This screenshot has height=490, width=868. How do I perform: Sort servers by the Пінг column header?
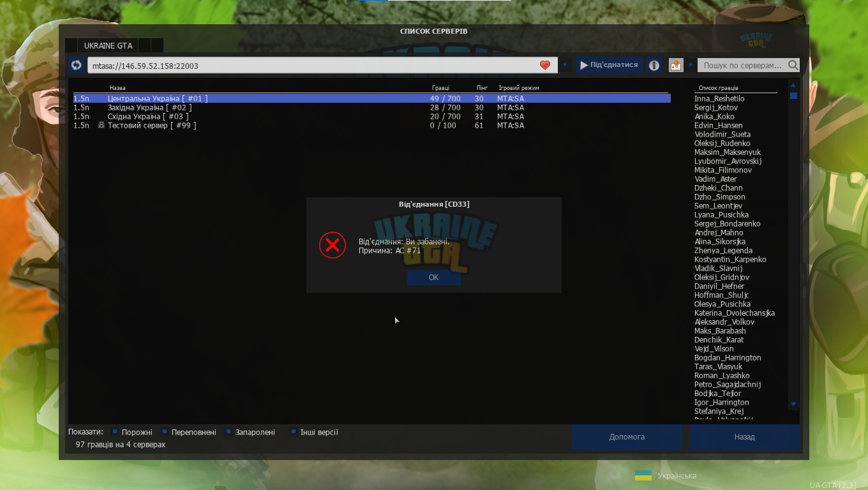[482, 88]
